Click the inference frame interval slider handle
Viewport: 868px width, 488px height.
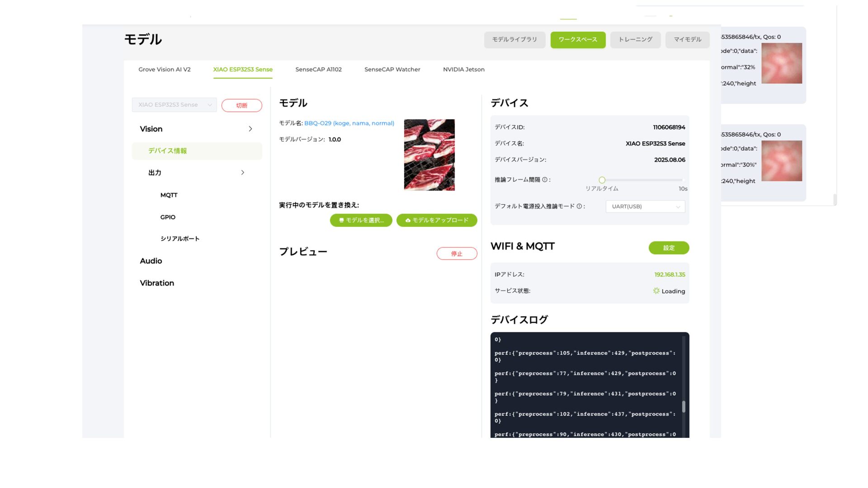click(x=602, y=180)
